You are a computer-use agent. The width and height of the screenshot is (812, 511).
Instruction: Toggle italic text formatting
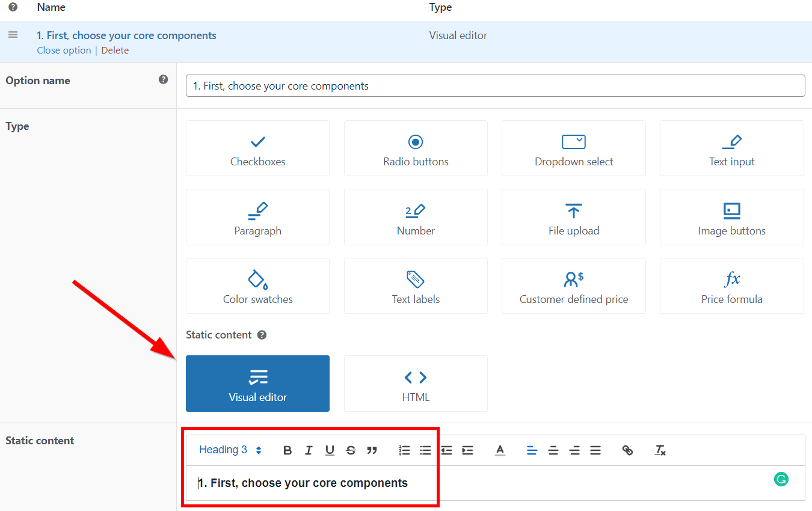[309, 450]
